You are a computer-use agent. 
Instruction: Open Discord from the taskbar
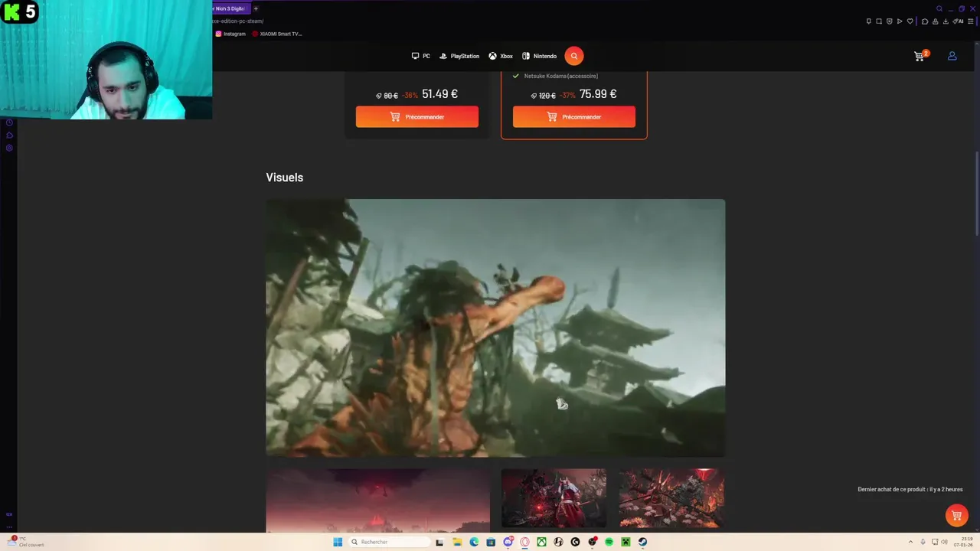coord(508,542)
